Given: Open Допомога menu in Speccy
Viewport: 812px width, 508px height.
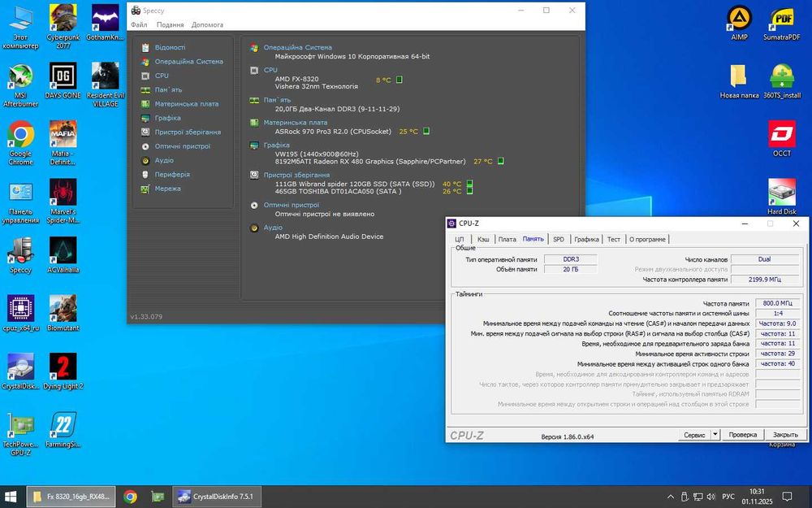Looking at the screenshot, I should pyautogui.click(x=207, y=24).
